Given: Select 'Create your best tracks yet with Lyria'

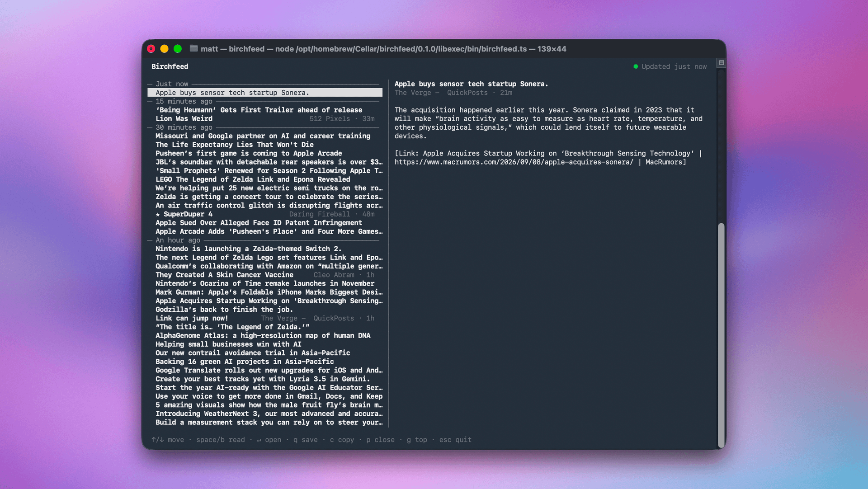Looking at the screenshot, I should (263, 379).
